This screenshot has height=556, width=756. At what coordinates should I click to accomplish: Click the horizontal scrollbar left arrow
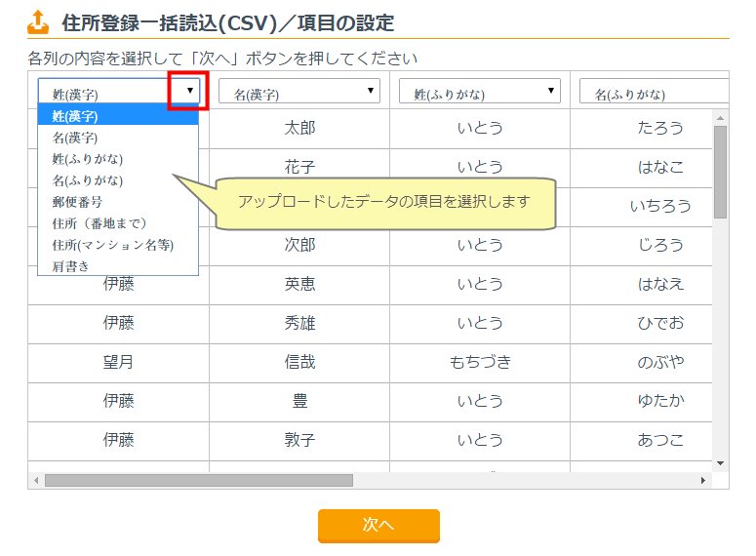pos(36,480)
